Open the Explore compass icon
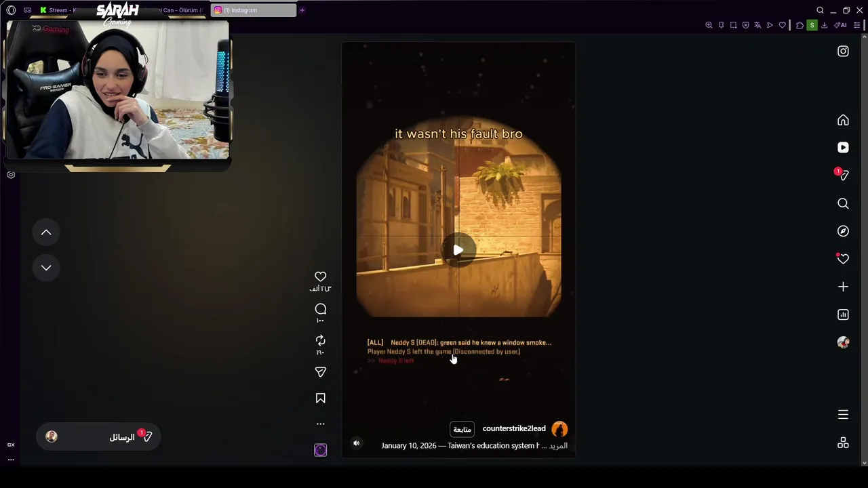The height and width of the screenshot is (488, 868). coord(843,231)
